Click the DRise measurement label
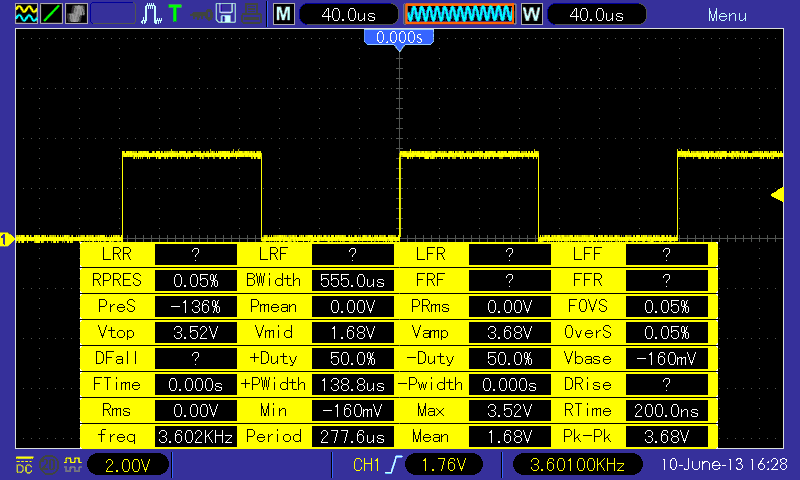 587,384
